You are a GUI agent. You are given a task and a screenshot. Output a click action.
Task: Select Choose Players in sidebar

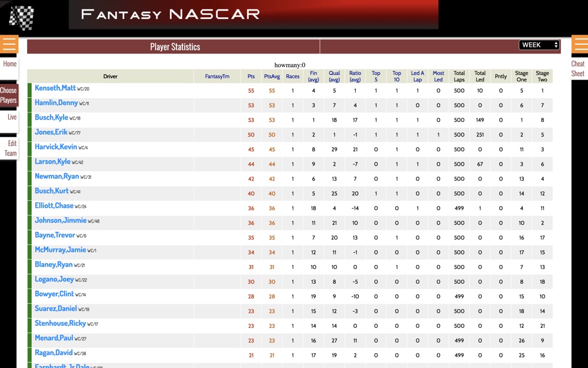(8, 95)
